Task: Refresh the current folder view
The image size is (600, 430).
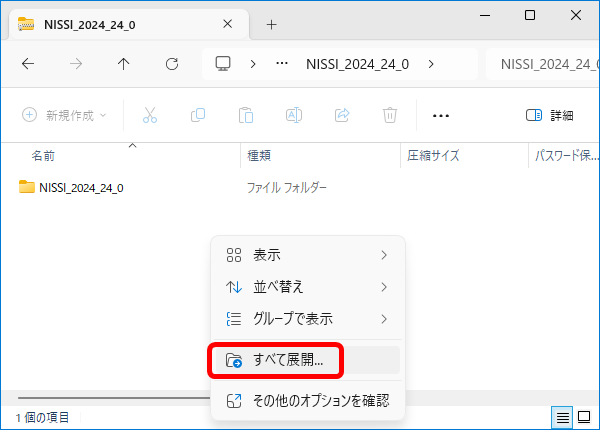Action: 171,63
